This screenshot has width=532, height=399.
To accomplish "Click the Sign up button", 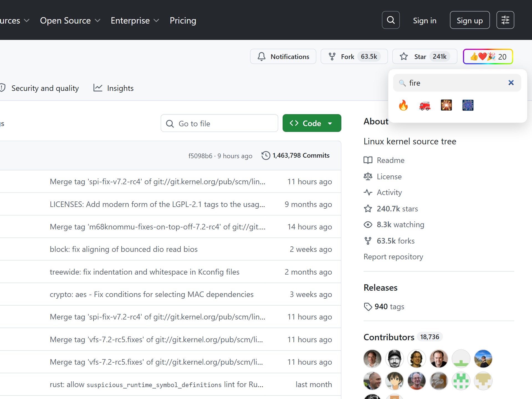I will (x=470, y=20).
